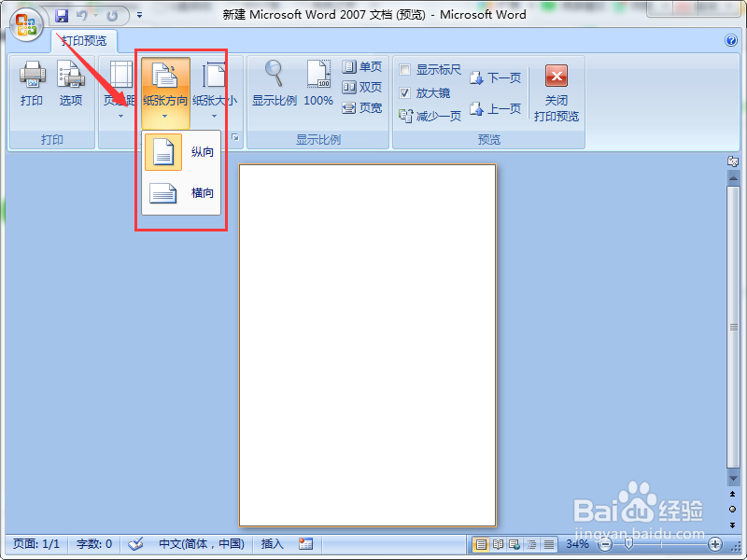This screenshot has width=747, height=560.
Task: Click the 中文(简体，中国) language indicator
Action: [x=202, y=544]
